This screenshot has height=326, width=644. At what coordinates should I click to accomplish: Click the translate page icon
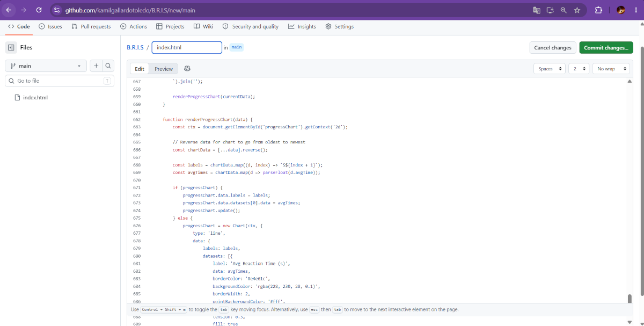coord(536,10)
